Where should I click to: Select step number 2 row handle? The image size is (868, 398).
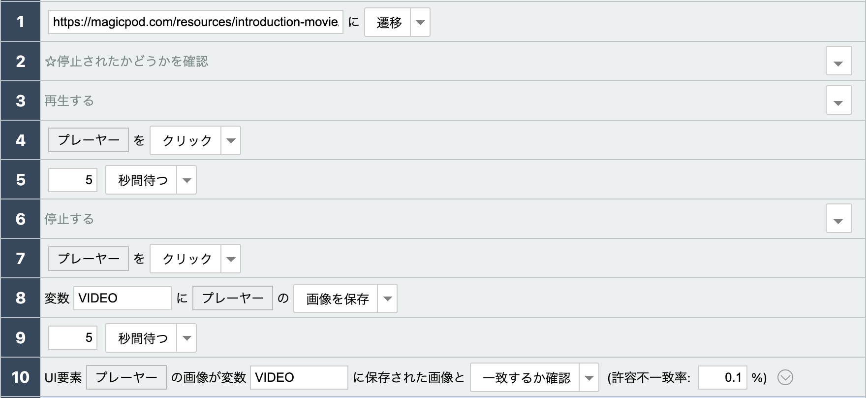click(x=20, y=61)
